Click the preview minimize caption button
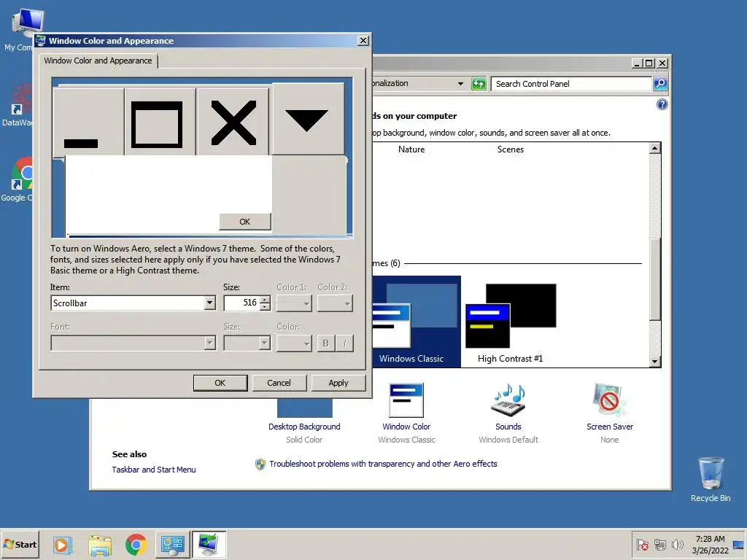The width and height of the screenshot is (747, 560). click(88, 122)
